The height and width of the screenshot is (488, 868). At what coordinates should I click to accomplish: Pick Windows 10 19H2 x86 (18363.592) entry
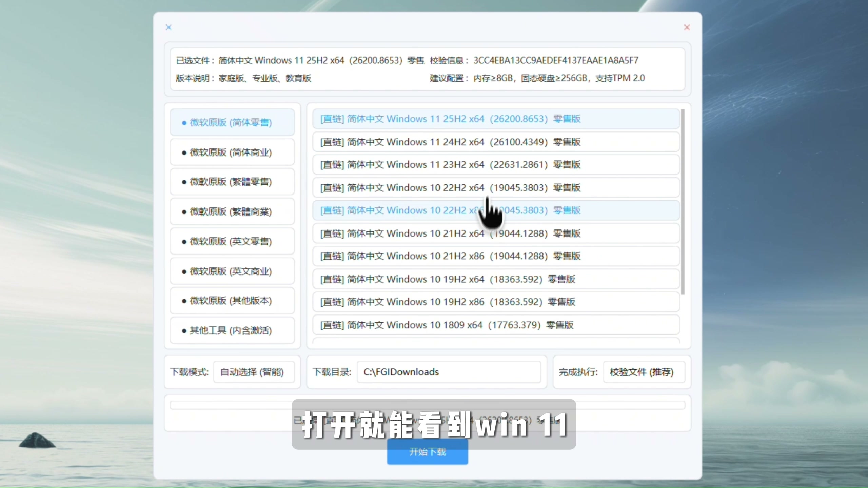(496, 302)
